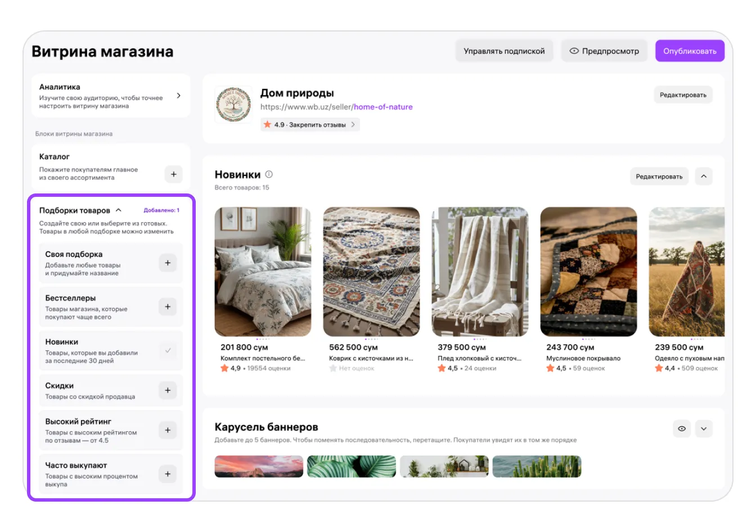Add Высокий рейтинг collection via plus icon
Image resolution: width=756 pixels, height=532 pixels.
coord(168,430)
